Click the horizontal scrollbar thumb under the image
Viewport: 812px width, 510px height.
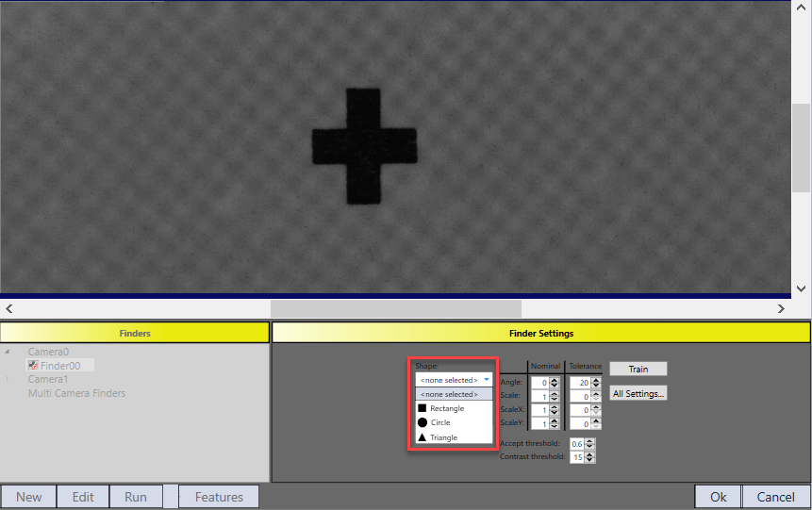[395, 308]
